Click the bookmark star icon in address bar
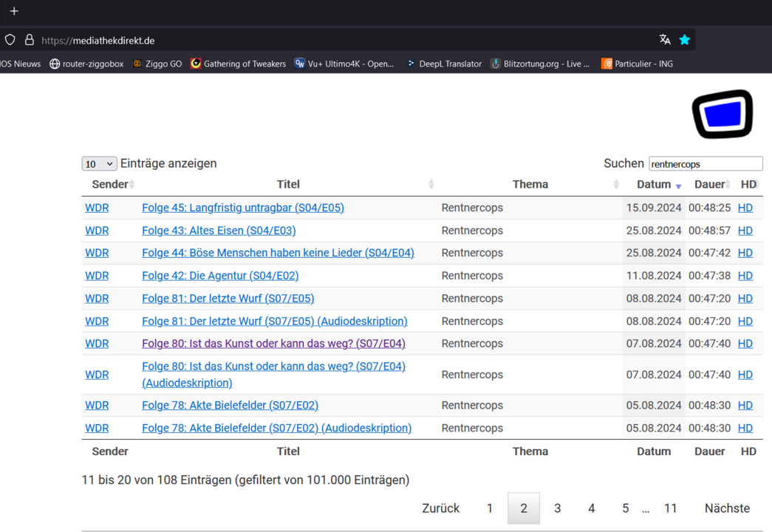This screenshot has height=532, width=772. pyautogui.click(x=685, y=40)
